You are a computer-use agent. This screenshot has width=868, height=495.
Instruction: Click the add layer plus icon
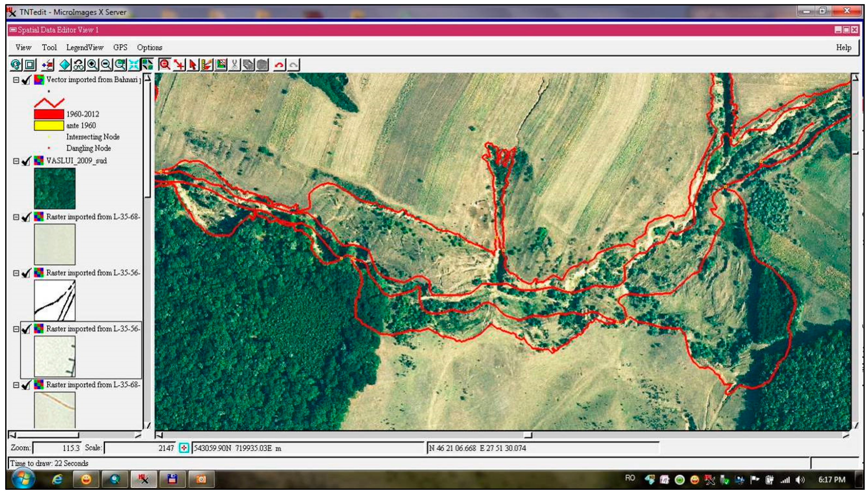tap(47, 65)
